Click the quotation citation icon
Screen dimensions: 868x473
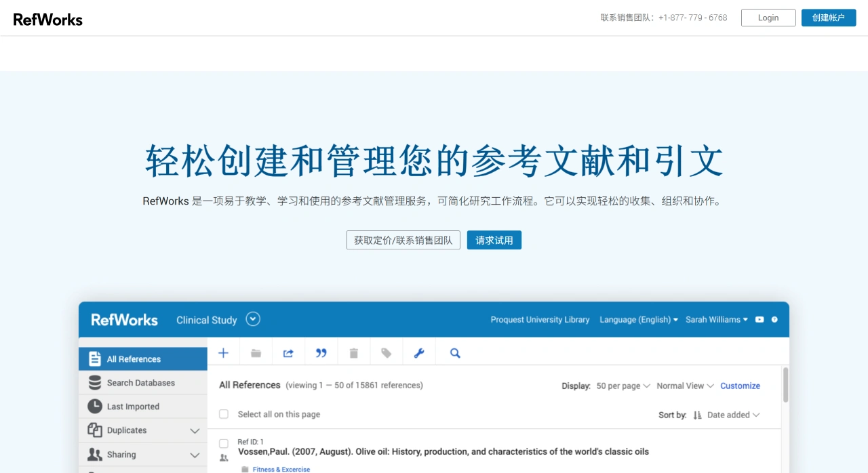click(321, 352)
